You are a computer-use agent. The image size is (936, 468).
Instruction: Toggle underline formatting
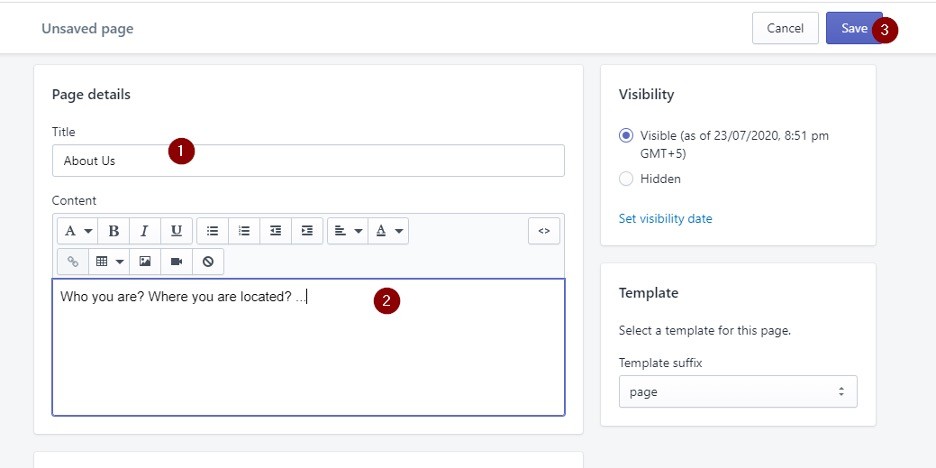[x=176, y=231]
